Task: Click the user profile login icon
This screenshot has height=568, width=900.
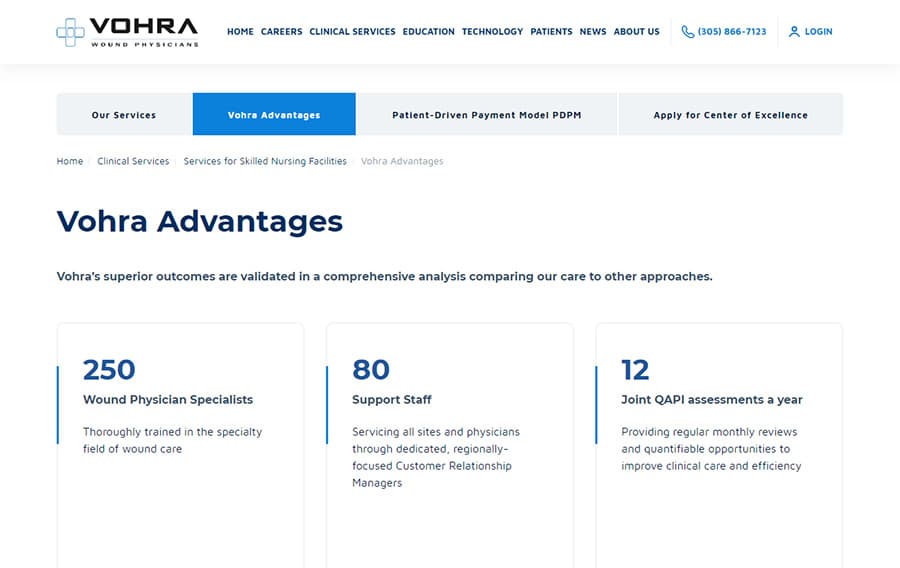Action: click(794, 32)
